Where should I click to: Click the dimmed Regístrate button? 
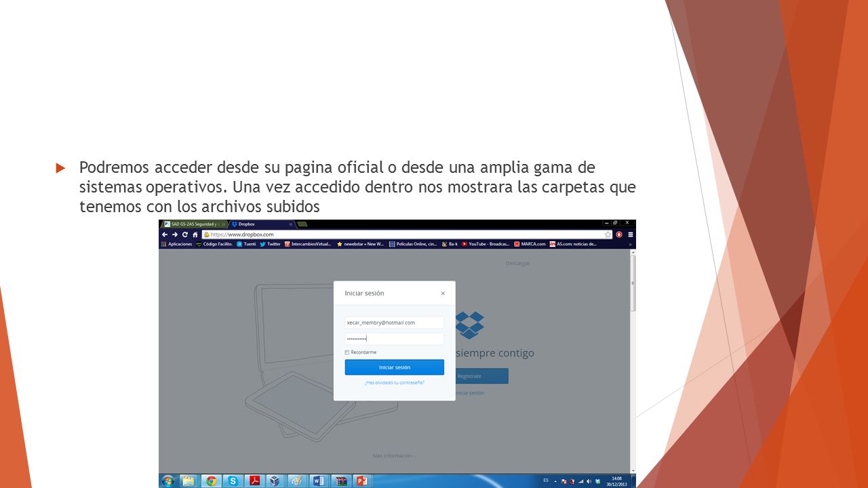point(482,375)
